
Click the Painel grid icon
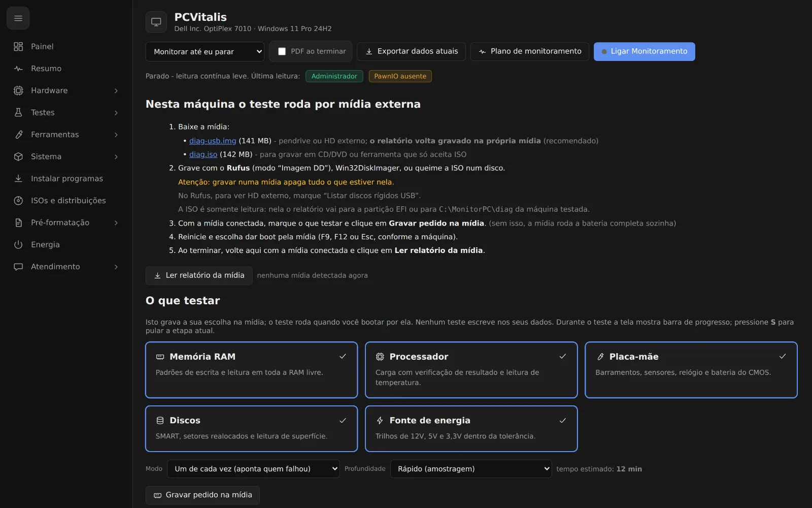[18, 47]
